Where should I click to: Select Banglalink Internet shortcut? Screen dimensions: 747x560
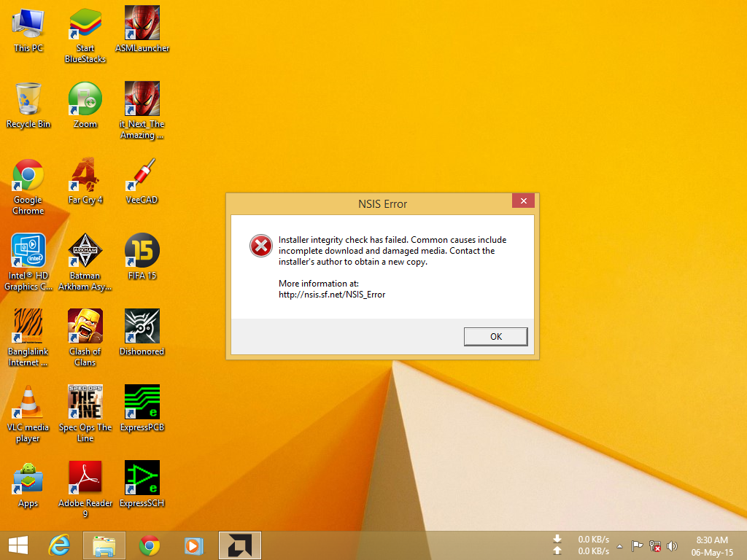point(28,338)
